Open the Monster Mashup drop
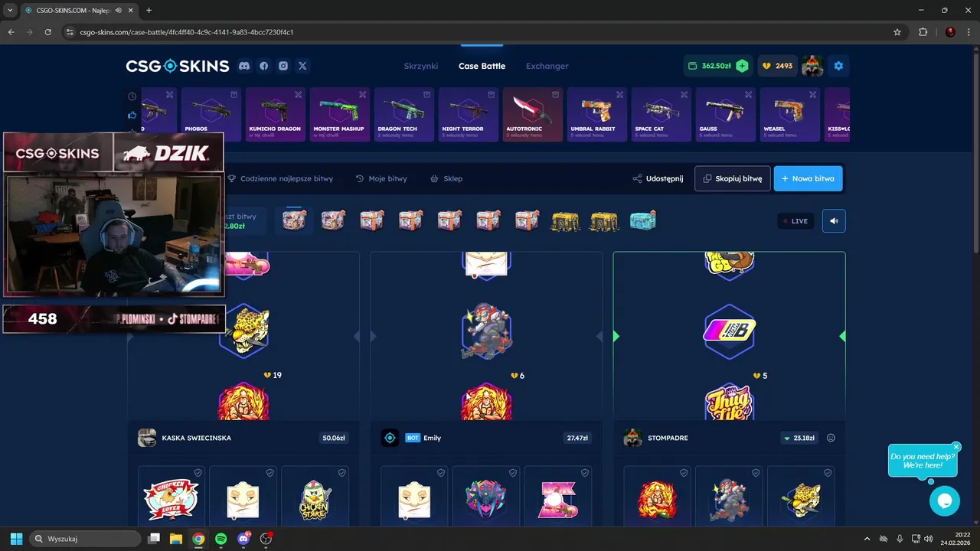Screen dimensions: 980x551 click(x=339, y=115)
